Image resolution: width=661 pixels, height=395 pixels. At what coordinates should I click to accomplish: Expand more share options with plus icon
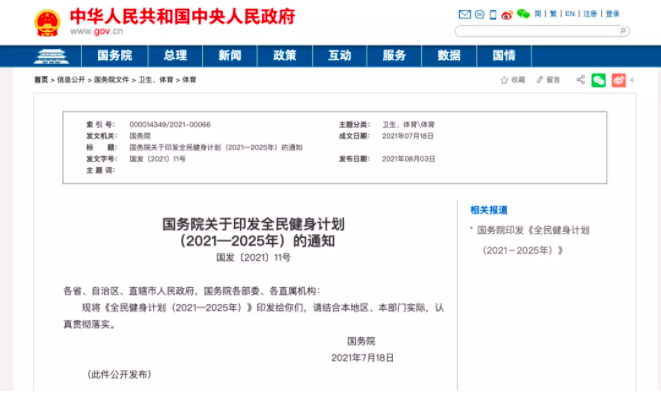click(x=632, y=80)
